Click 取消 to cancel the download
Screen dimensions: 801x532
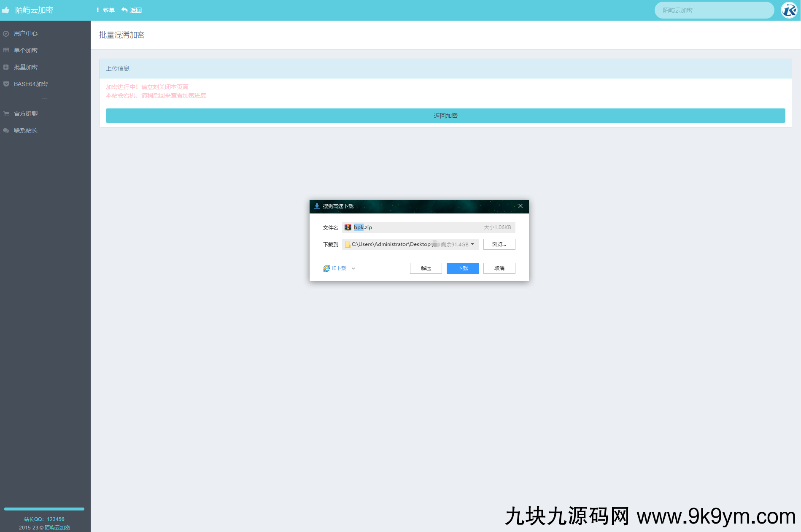coord(499,268)
